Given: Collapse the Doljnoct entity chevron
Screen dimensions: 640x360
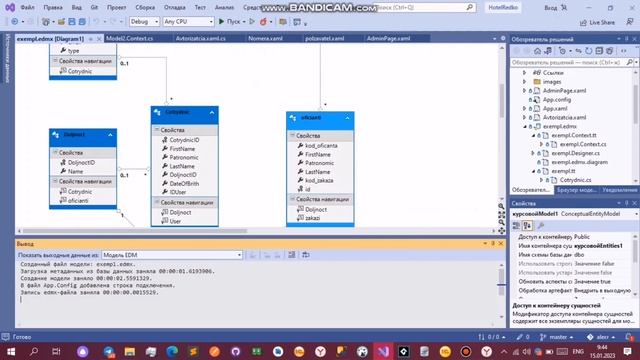Looking at the screenshot, I should 110,135.
